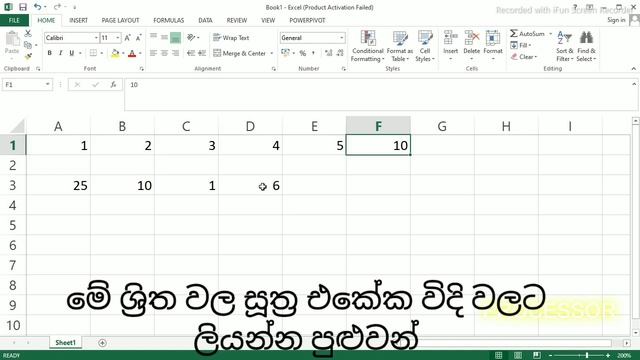Click the Decrease Decimal icon
Screen dimensions: 640x360
coord(340,53)
